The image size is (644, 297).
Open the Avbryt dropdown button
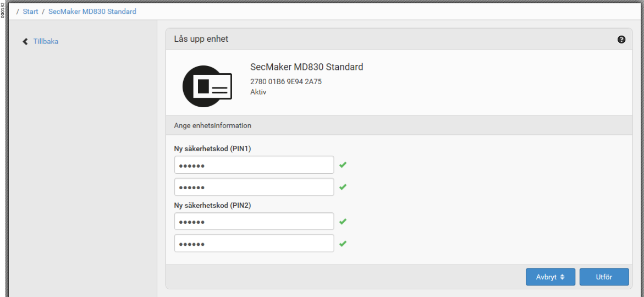pos(551,277)
